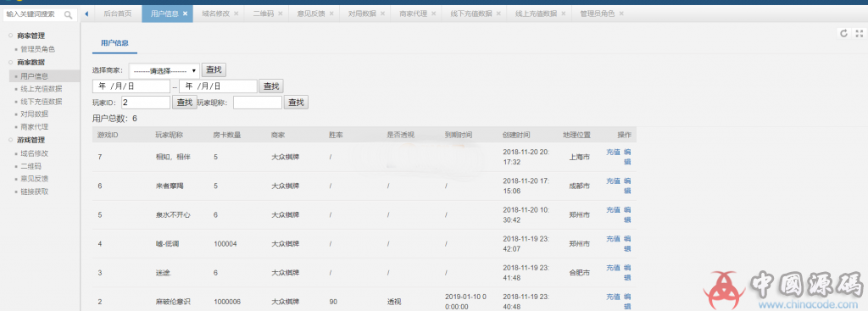Viewport: 868px width, 311px height.
Task: Click 查找 beside the date range fields
Action: [x=271, y=86]
